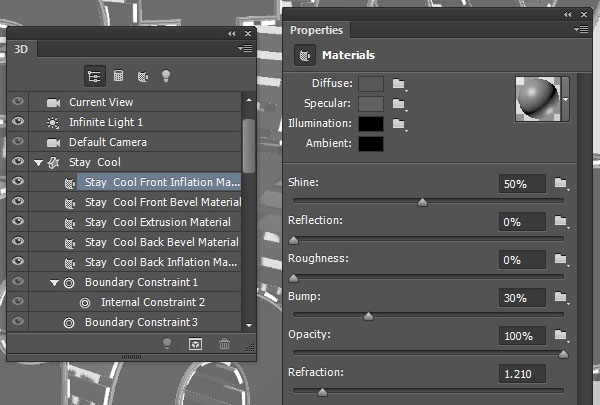The height and width of the screenshot is (405, 600).
Task: Select Infinite Light 1 row
Action: 135,122
